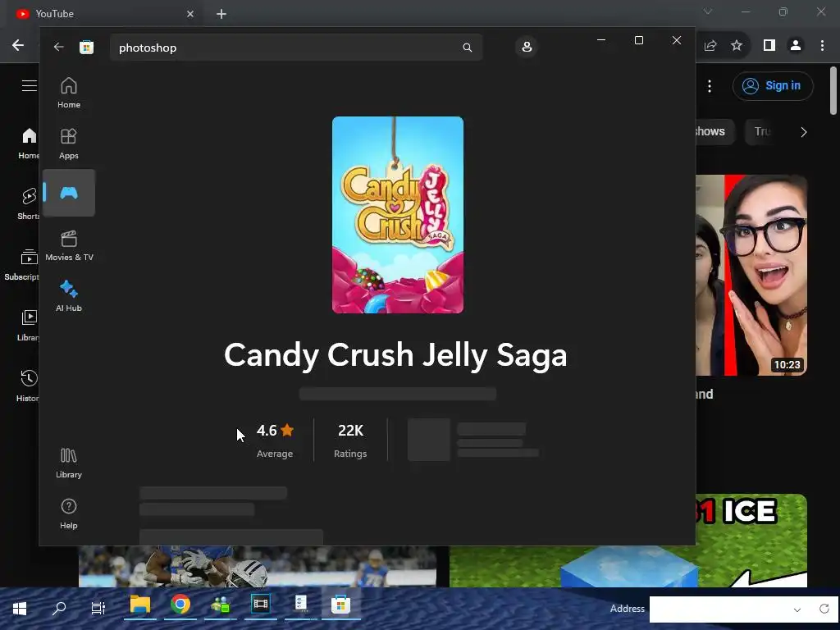Switch to Chrome on taskbar

pyautogui.click(x=180, y=605)
